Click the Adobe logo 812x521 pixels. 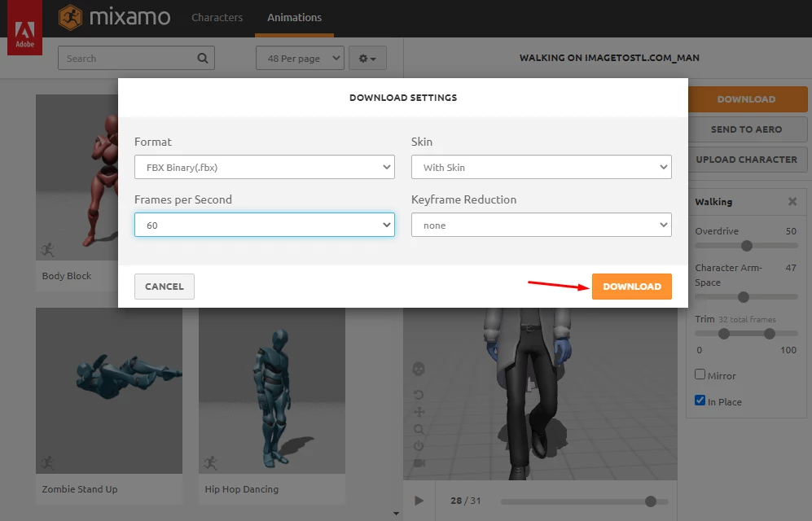(25, 28)
